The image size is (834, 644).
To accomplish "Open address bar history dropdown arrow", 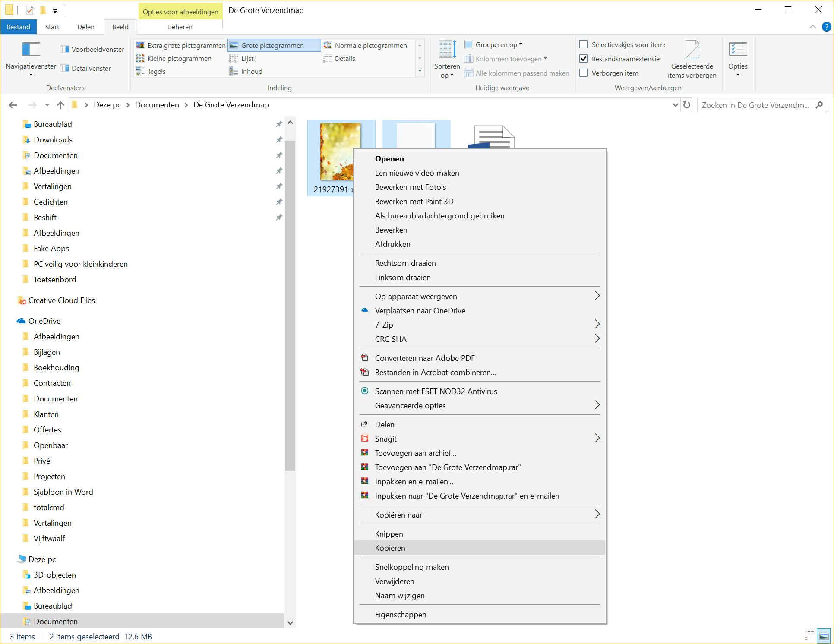I will [675, 105].
